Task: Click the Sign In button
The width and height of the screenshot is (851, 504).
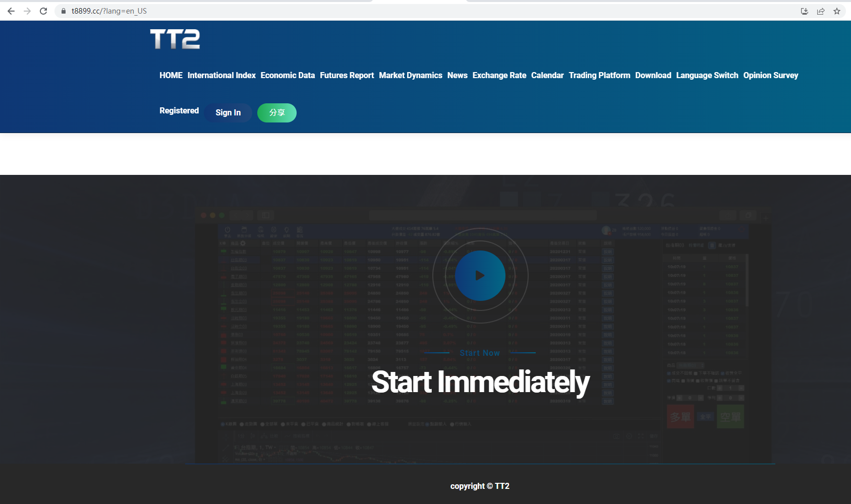Action: (228, 112)
